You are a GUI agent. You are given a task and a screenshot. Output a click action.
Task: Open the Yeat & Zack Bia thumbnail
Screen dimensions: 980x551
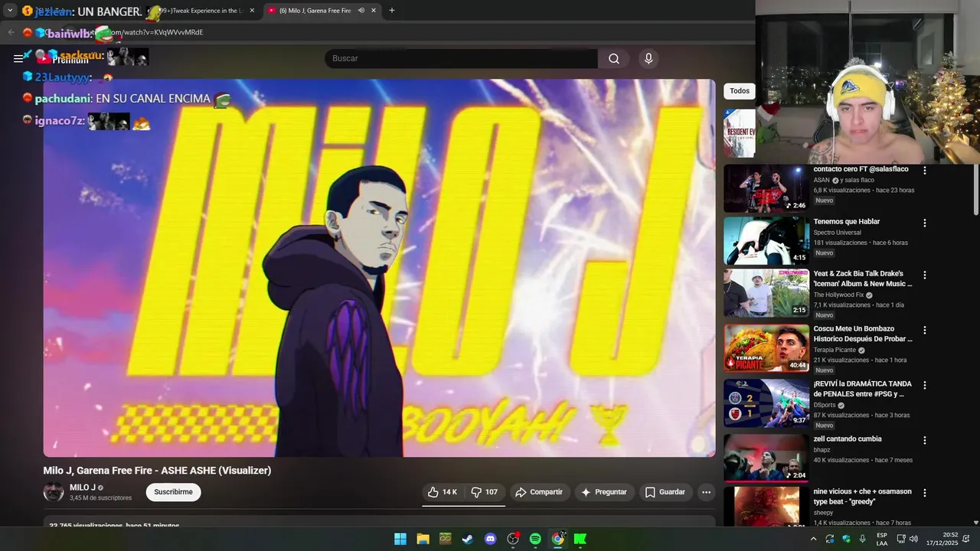point(766,292)
